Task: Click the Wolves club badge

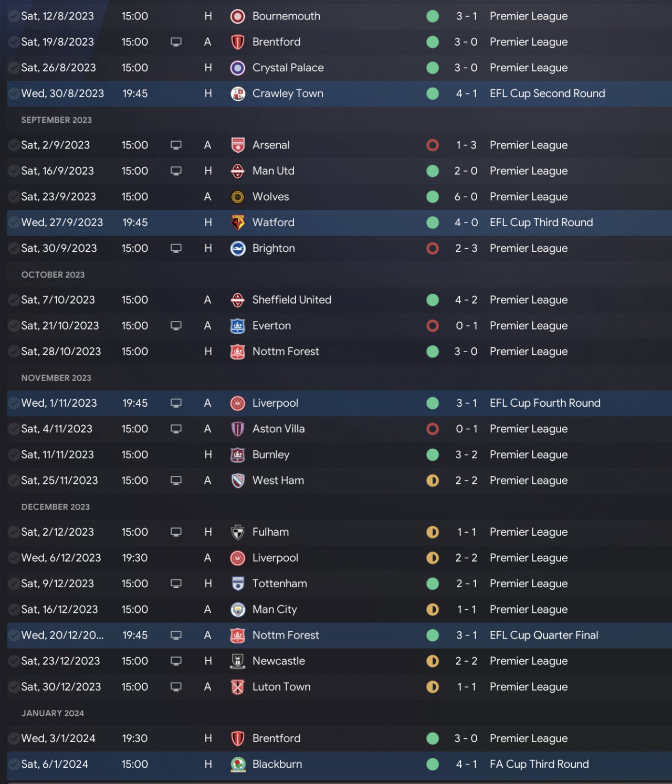Action: click(238, 197)
